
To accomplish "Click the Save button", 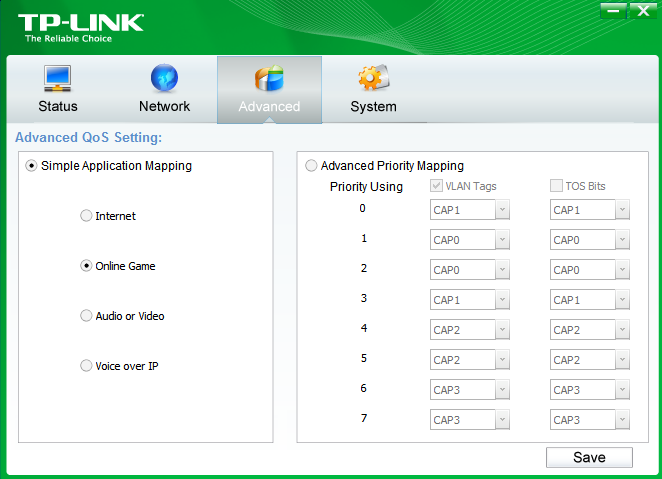I will (x=589, y=457).
